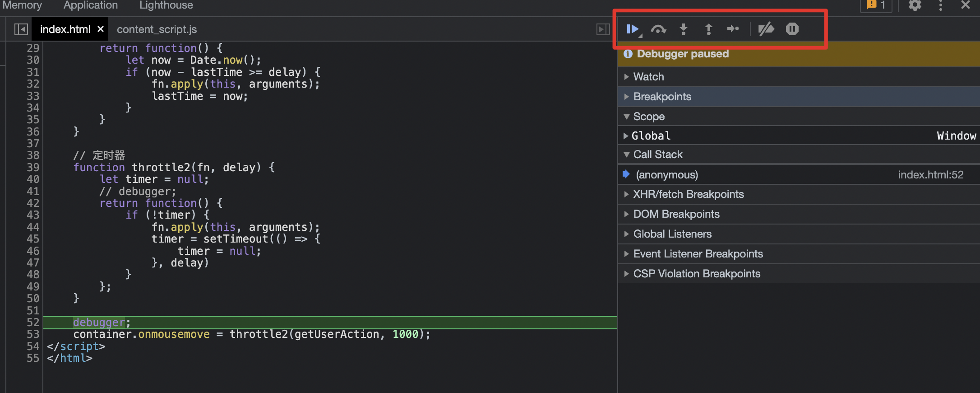Image resolution: width=980 pixels, height=393 pixels.
Task: Click closing '</html>' tag on line 55
Action: click(x=70, y=358)
